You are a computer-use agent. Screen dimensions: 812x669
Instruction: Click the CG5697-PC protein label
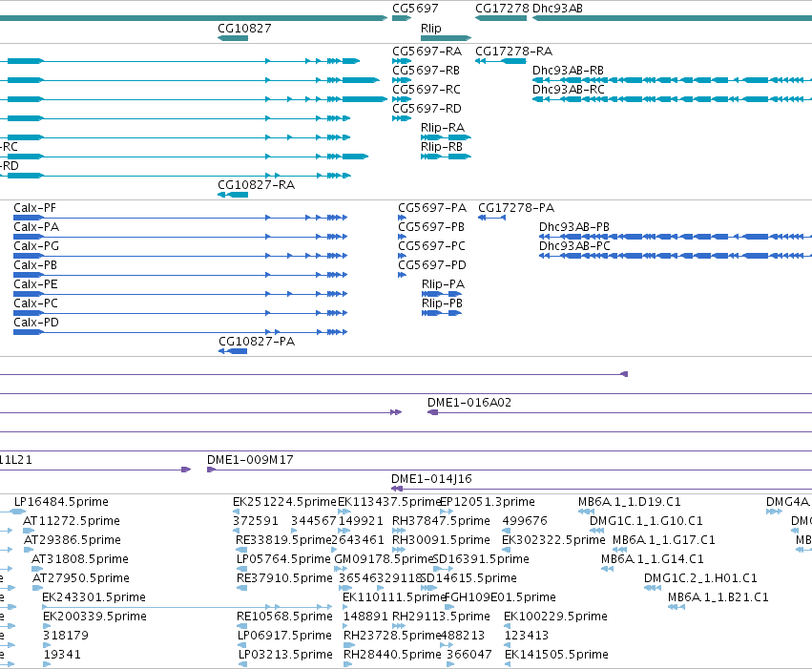click(x=431, y=246)
